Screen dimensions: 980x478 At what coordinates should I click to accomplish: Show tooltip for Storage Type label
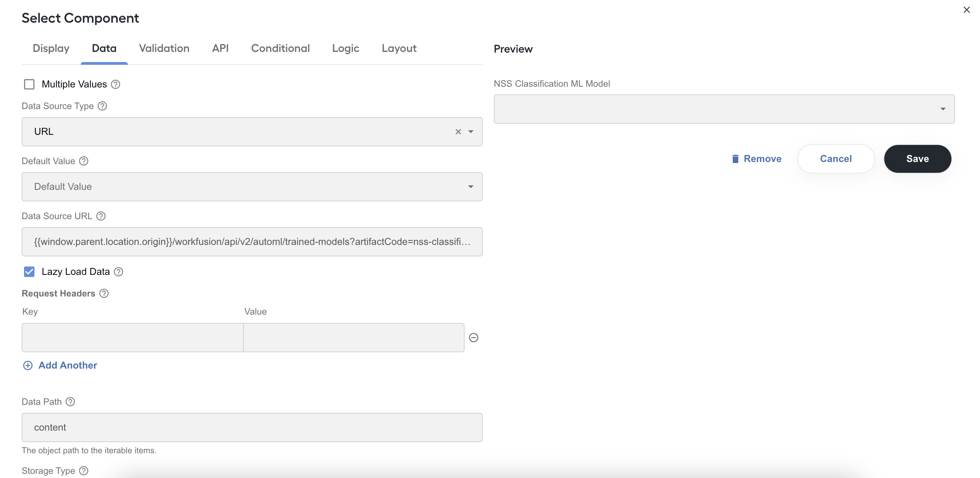click(x=84, y=471)
